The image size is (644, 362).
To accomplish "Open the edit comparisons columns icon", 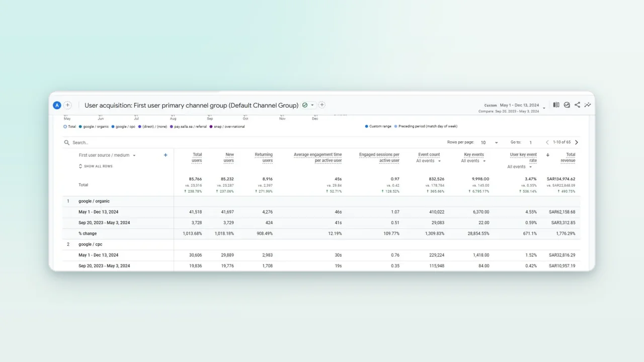I will pyautogui.click(x=556, y=105).
